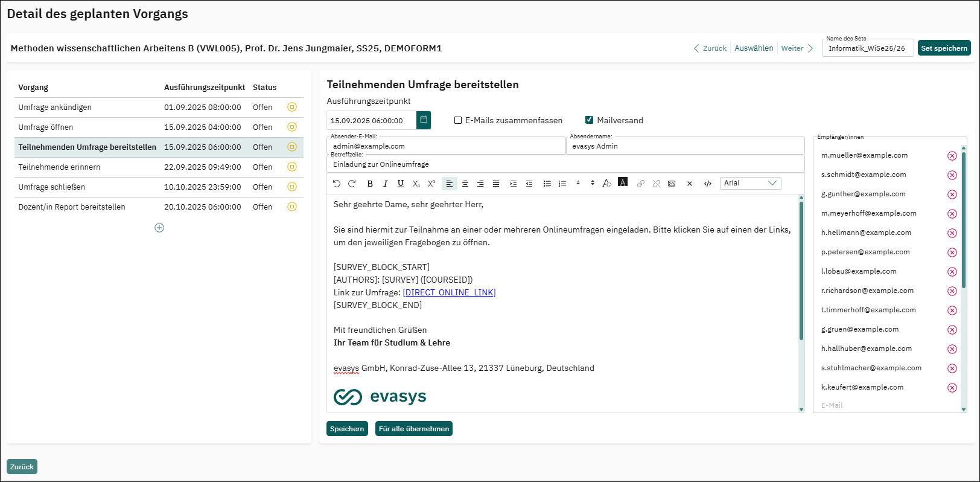Center-align the email text

tap(465, 184)
